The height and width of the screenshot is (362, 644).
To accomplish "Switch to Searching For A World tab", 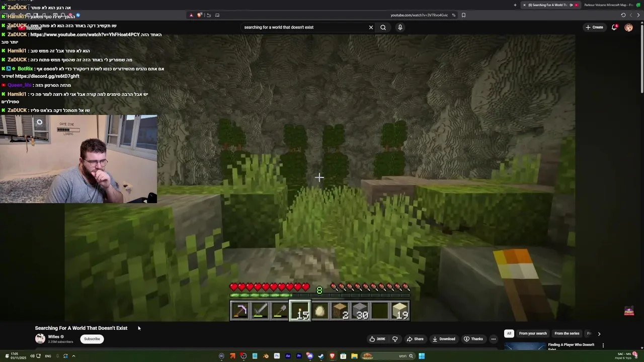I will 550,5.
